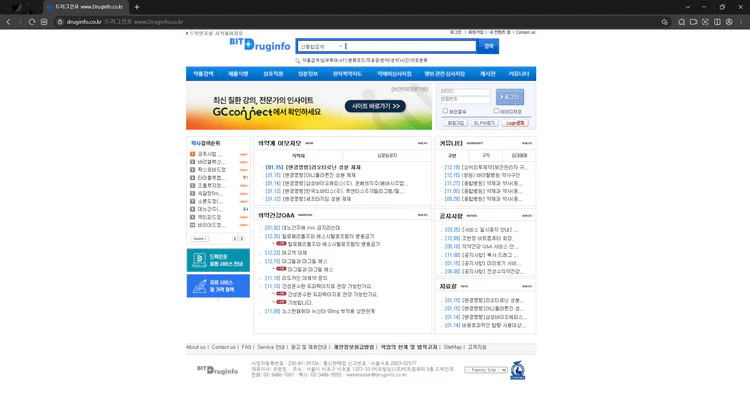
Task: Open 제품식별 menu in nav bar
Action: coord(238,74)
